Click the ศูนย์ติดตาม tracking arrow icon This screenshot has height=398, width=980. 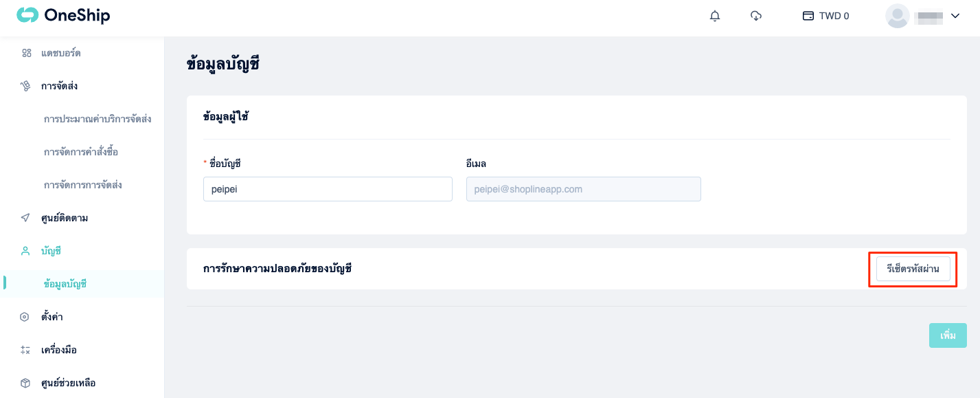[x=25, y=218]
